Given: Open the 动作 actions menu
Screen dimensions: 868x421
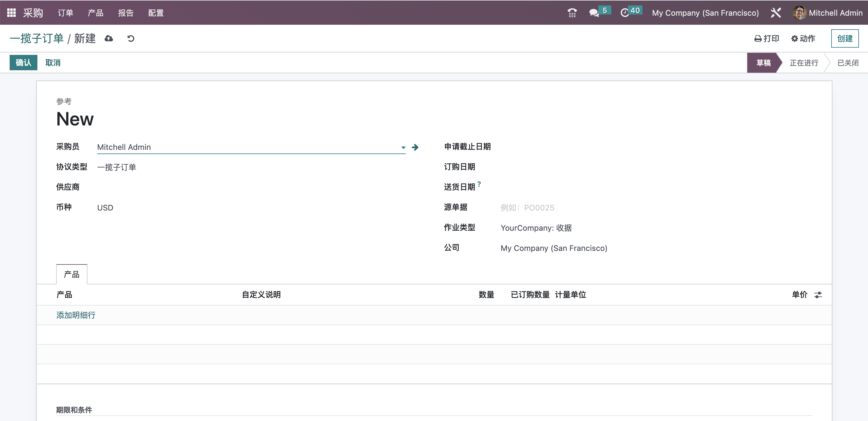Looking at the screenshot, I should click(x=803, y=38).
